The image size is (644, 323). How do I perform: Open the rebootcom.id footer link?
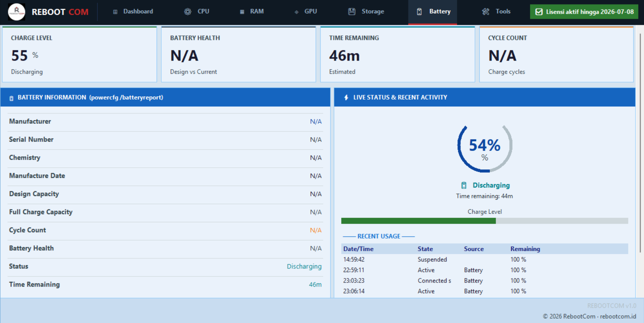(x=618, y=316)
